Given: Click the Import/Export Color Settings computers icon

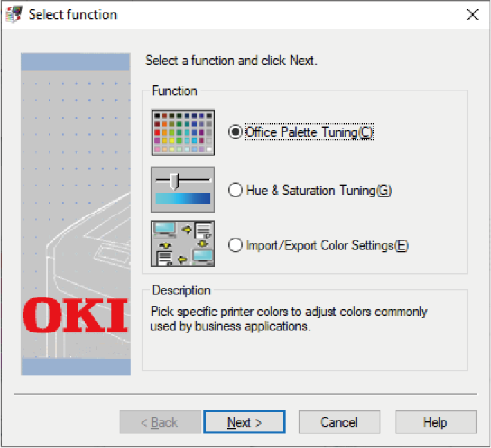Looking at the screenshot, I should [183, 244].
